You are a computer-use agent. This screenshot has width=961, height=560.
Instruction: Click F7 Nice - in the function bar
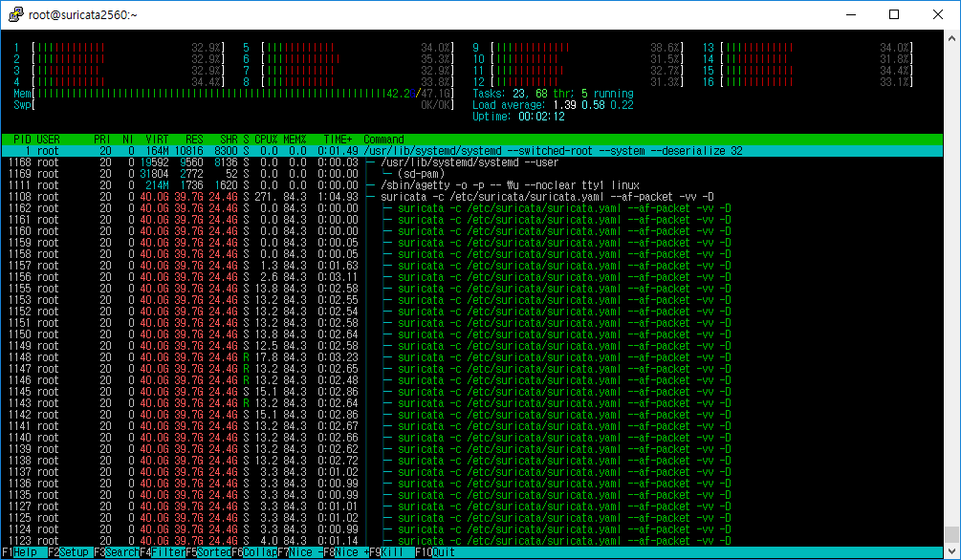pos(300,552)
